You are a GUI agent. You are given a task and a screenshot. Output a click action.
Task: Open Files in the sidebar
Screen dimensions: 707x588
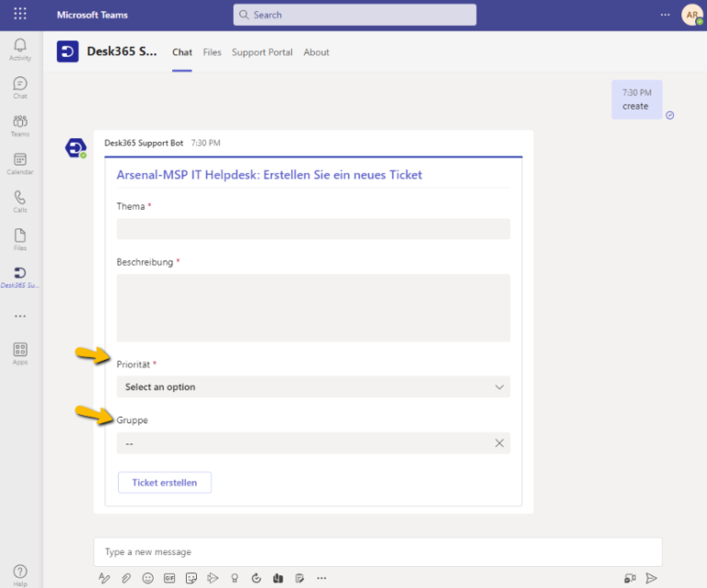20,239
